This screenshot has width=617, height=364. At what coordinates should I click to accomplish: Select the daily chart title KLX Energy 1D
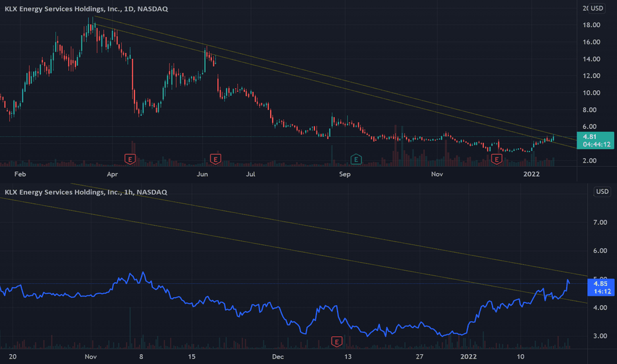click(86, 9)
